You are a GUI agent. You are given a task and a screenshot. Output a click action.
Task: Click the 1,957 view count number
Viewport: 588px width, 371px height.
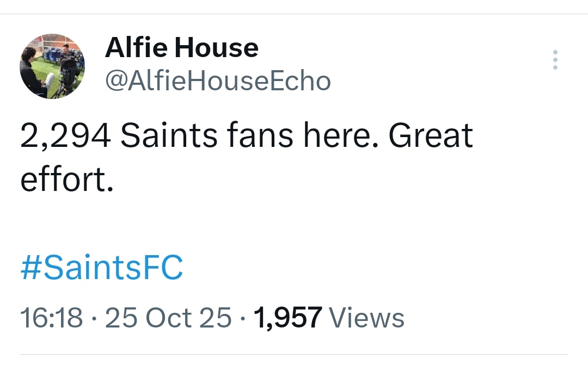tap(287, 318)
